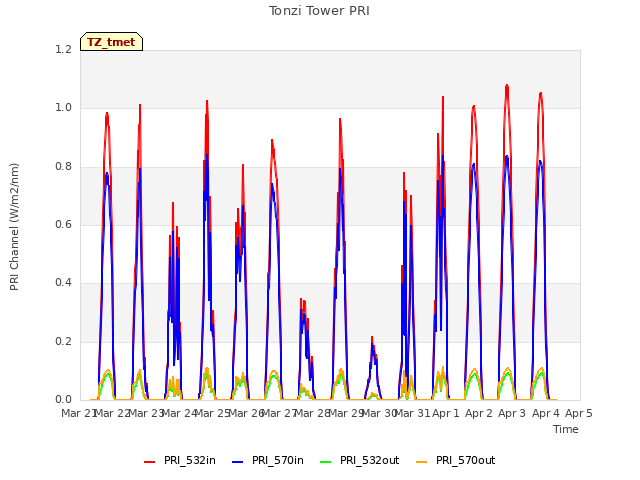
Task: Click the red peak on Apr 3
Action: (507, 85)
